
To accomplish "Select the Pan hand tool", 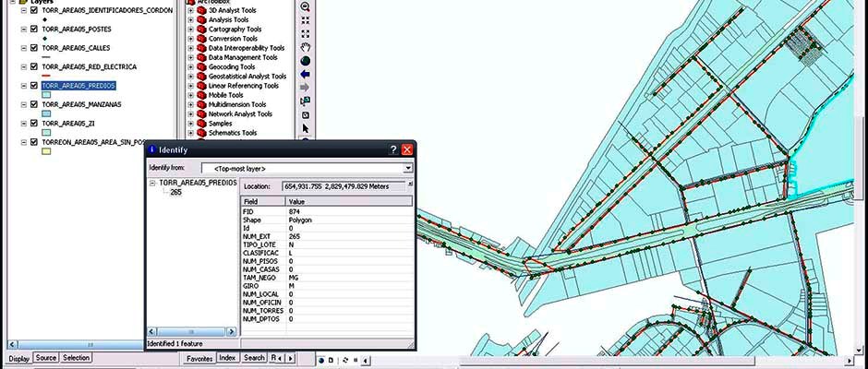I will pos(305,48).
